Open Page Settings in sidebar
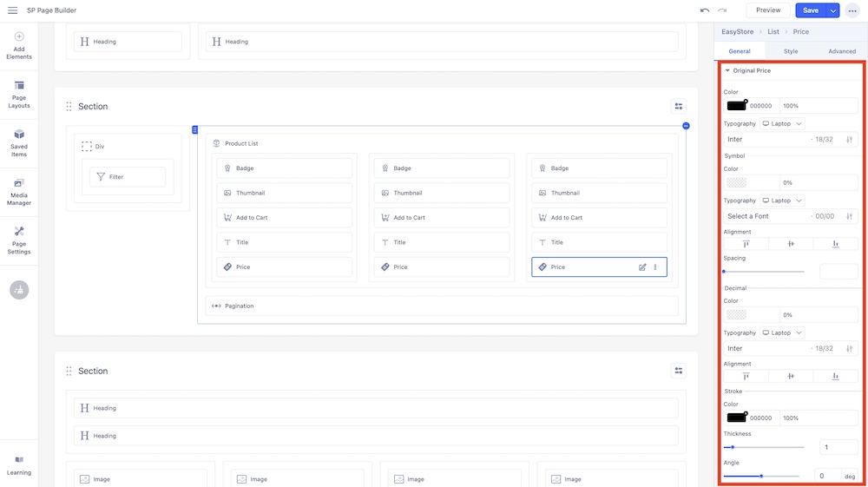The image size is (868, 487). point(19,240)
